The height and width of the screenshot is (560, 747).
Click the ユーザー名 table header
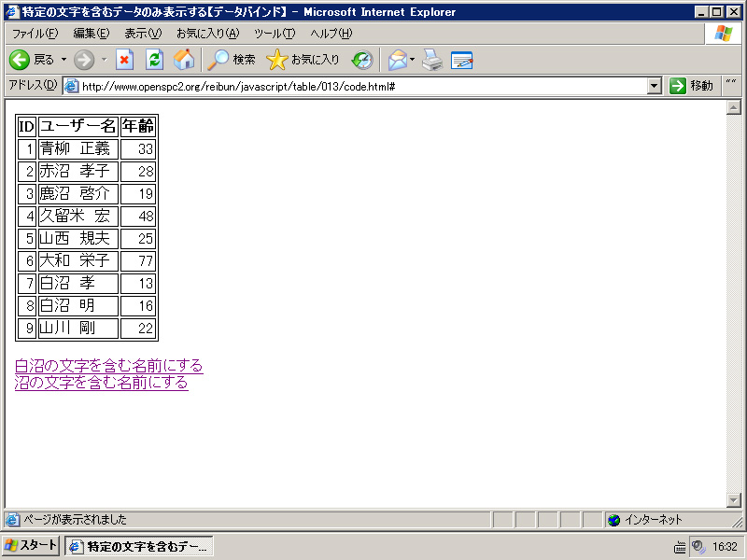click(x=78, y=126)
